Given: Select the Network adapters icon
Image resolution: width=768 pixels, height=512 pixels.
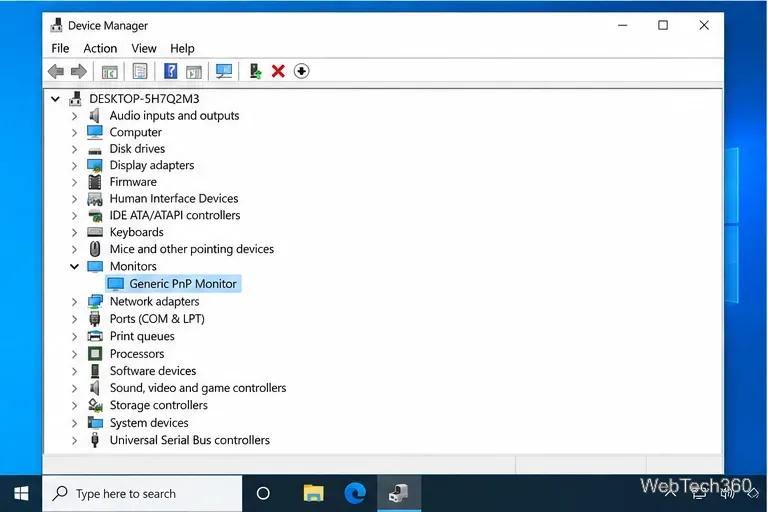Looking at the screenshot, I should pyautogui.click(x=95, y=301).
